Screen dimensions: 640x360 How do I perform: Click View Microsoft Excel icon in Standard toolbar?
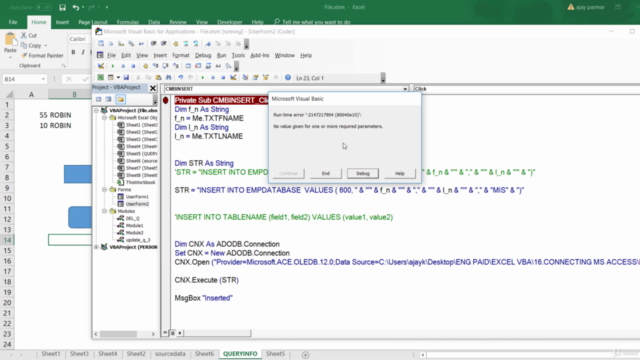101,78
